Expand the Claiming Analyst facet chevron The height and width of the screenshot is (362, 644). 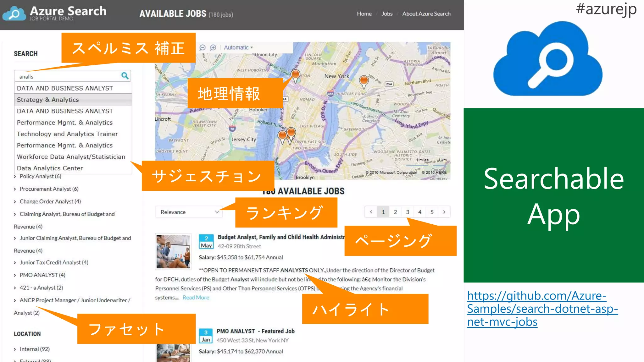15,214
